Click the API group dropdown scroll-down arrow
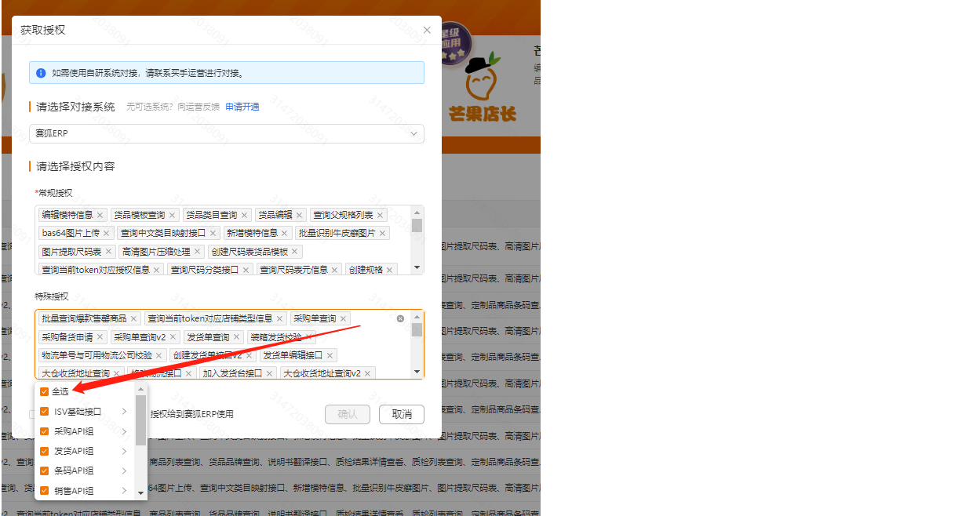The width and height of the screenshot is (980, 516). point(141,493)
